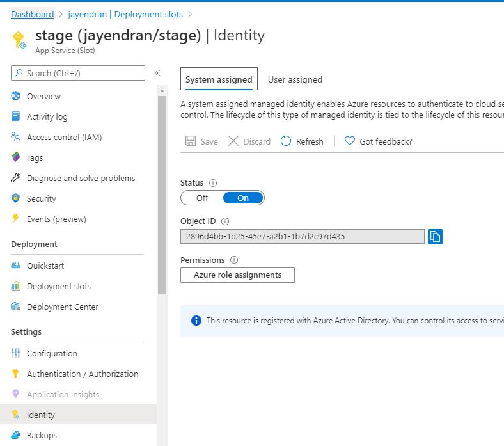This screenshot has height=446, width=504.
Task: Click the Permissions info icon
Action: pos(234,260)
